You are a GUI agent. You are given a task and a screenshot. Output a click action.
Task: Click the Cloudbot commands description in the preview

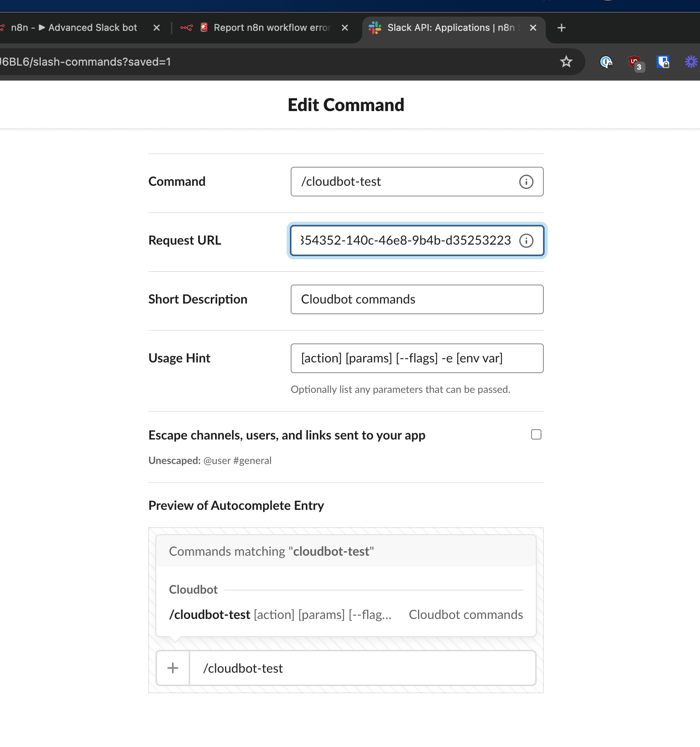[x=466, y=615]
